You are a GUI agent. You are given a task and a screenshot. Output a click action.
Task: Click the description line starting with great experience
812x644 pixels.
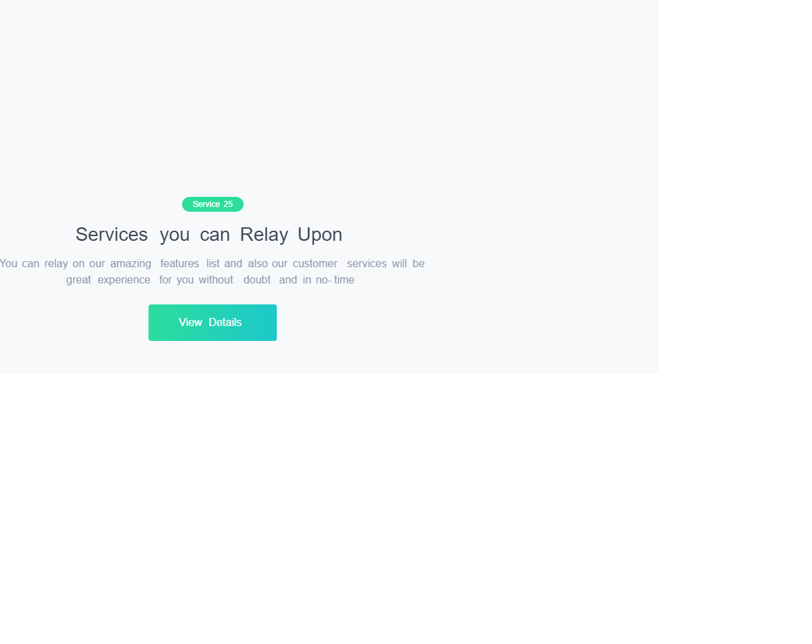click(x=210, y=279)
